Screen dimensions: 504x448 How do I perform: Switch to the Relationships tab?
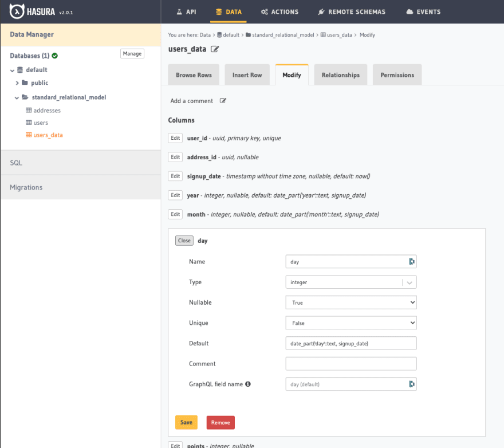[340, 74]
